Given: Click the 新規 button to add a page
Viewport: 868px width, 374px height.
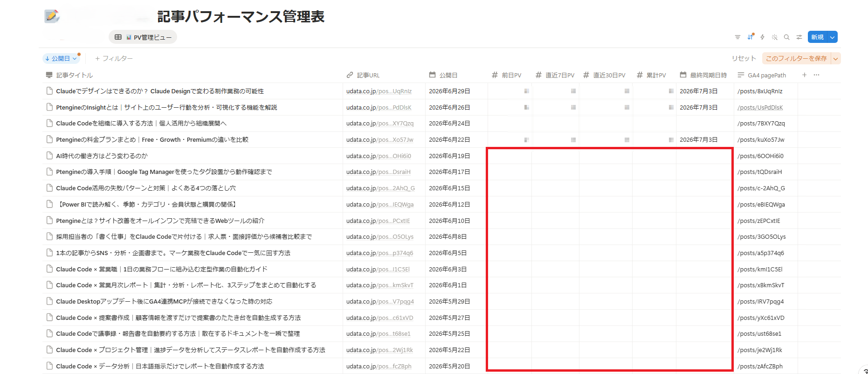Looking at the screenshot, I should tap(818, 37).
